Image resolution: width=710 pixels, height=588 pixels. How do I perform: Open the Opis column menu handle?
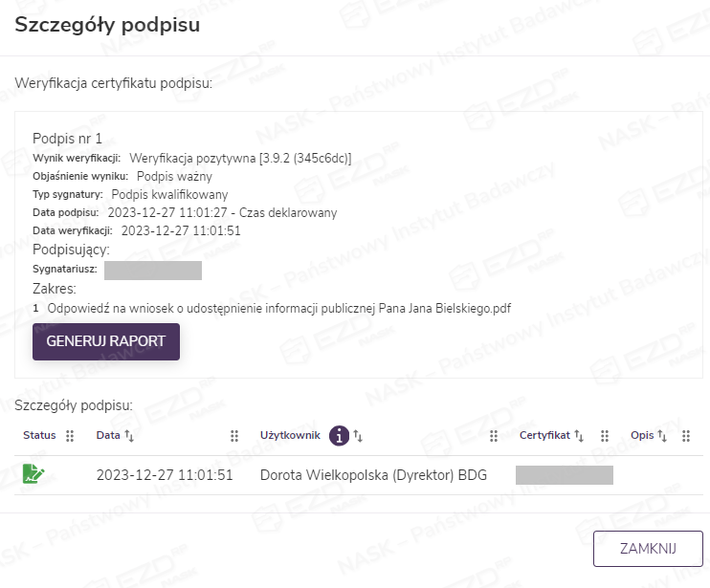click(686, 436)
